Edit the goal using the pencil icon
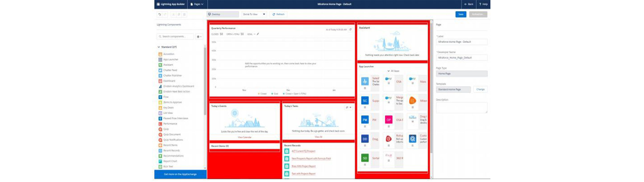Screen dimensions: 644x182 coord(258,34)
